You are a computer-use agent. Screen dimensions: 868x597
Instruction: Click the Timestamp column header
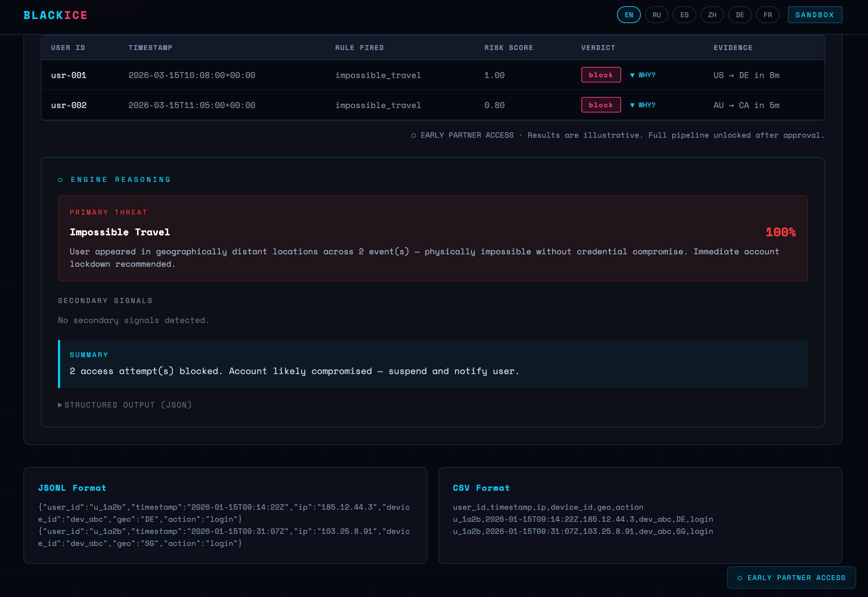[x=151, y=48]
